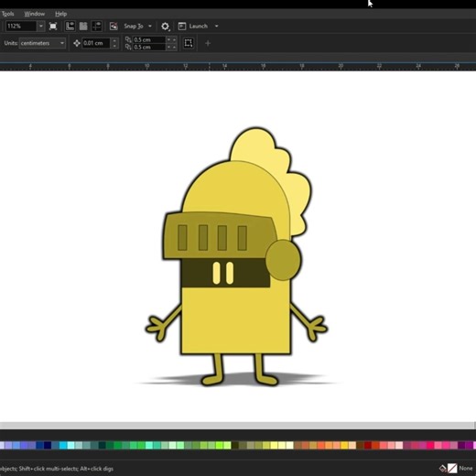Pick the hot pink swatch in the palette
476x476 pixels.
coord(430,445)
